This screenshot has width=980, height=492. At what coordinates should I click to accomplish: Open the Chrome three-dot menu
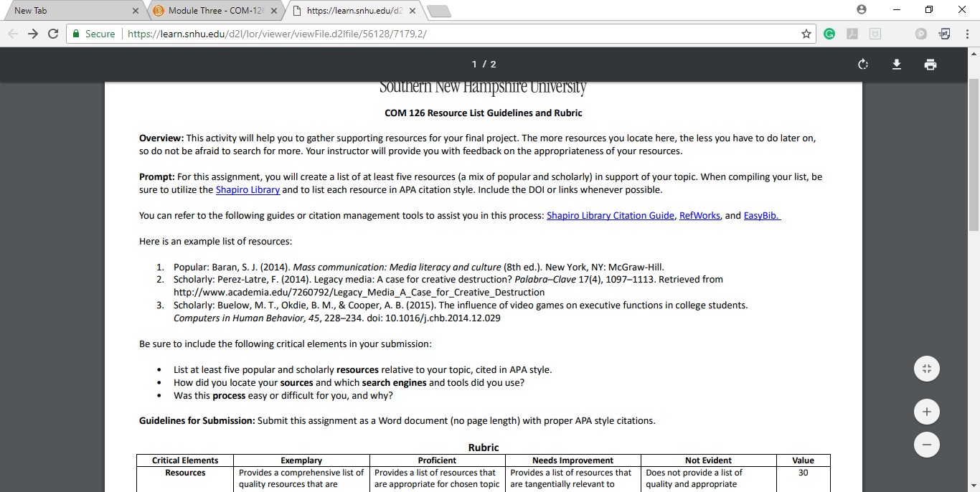(966, 34)
